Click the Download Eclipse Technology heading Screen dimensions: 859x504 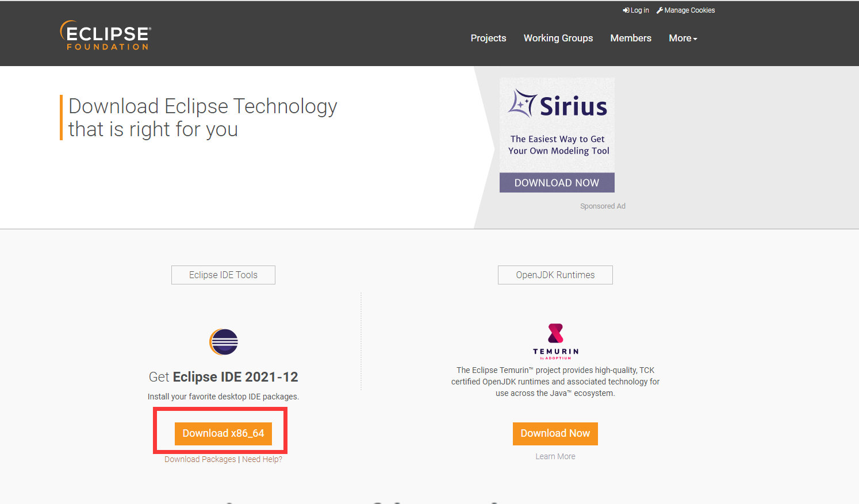(x=202, y=118)
